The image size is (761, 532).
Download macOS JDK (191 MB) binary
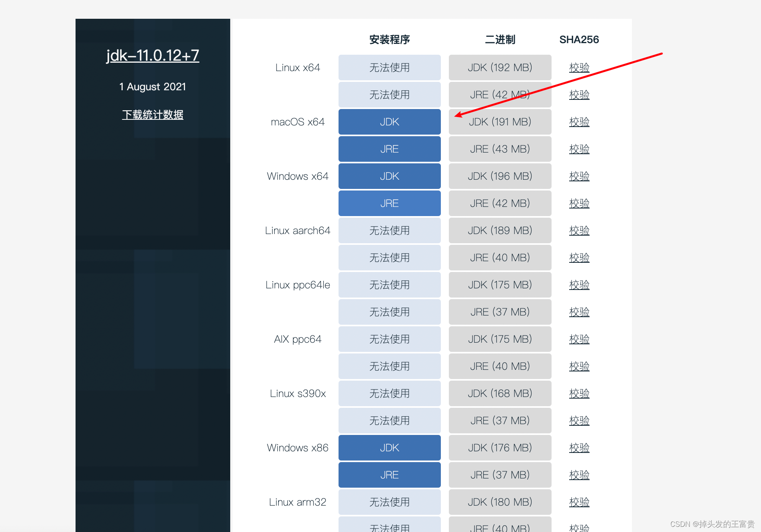500,122
